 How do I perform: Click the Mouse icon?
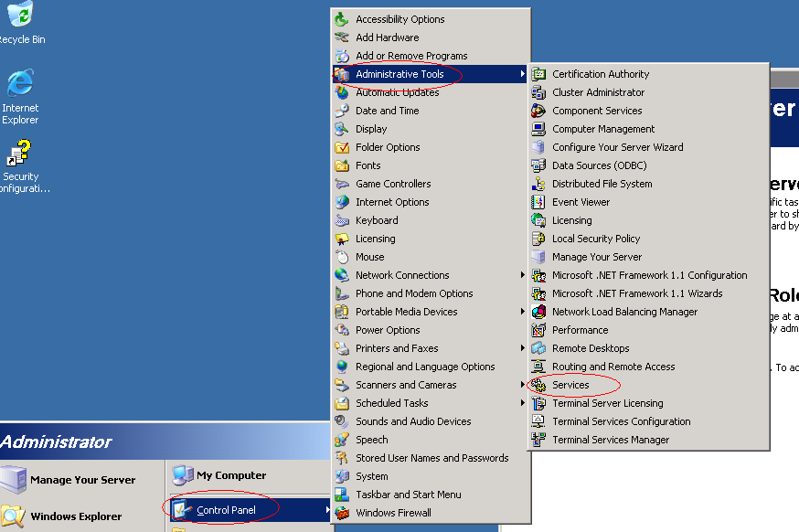pos(341,258)
